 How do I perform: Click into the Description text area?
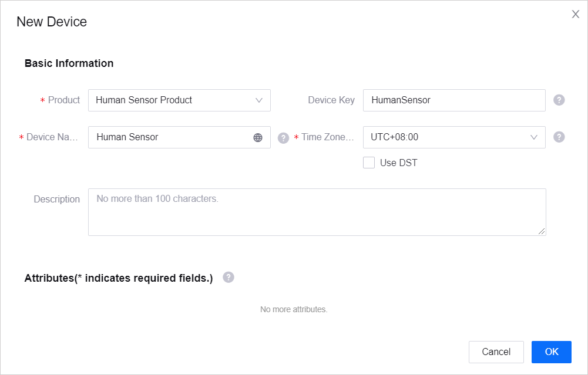(317, 212)
